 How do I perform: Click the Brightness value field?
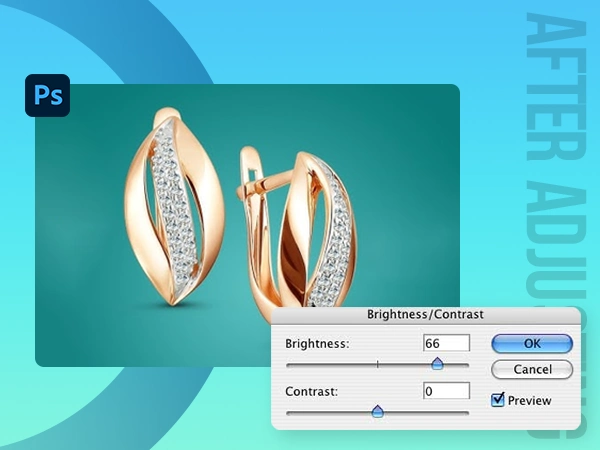[447, 343]
